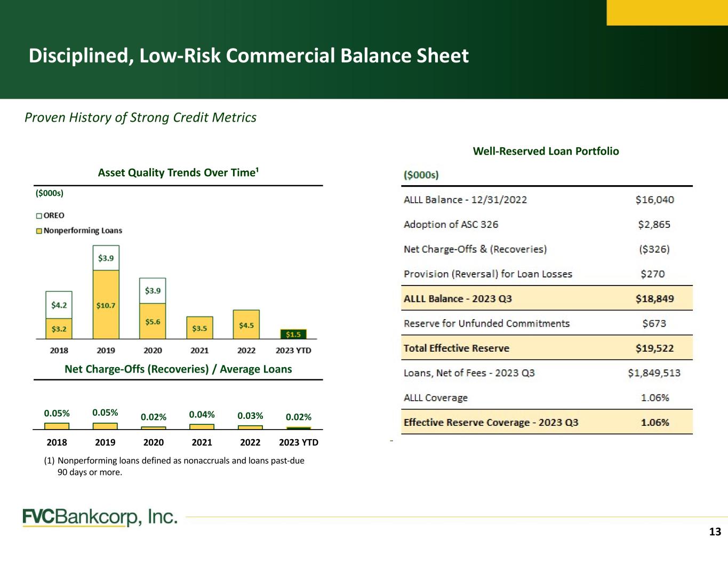Click the OREO legend square
Viewport: 728px width, 563px height.
click(x=39, y=216)
